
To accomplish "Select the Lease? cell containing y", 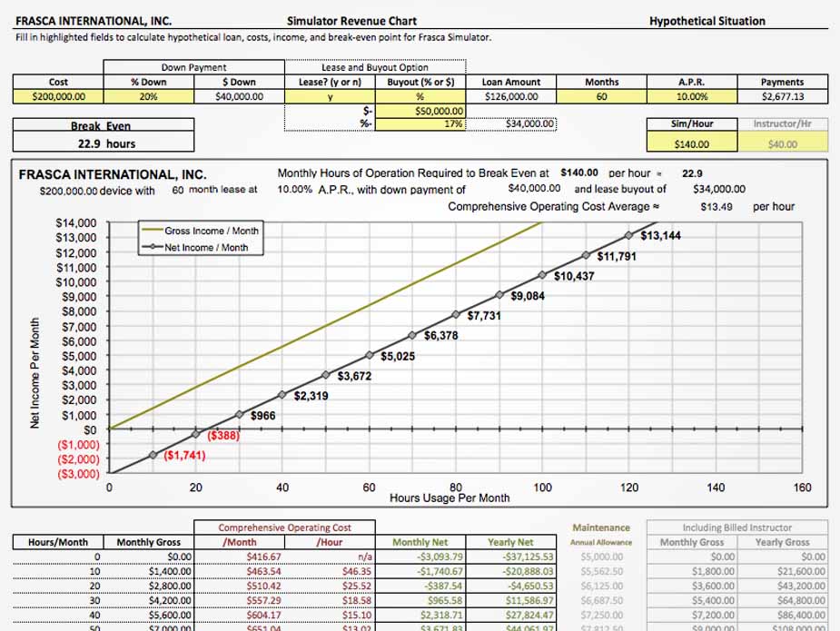I will coord(331,96).
